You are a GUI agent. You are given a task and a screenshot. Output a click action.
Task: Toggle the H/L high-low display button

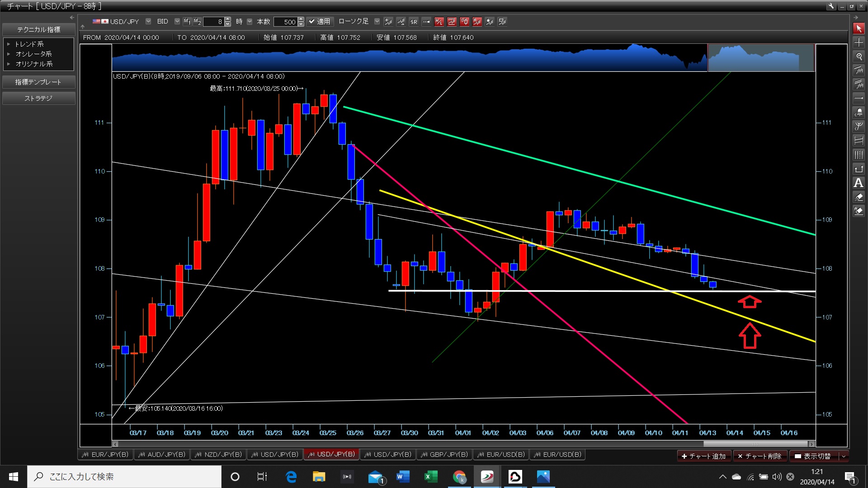coord(439,21)
